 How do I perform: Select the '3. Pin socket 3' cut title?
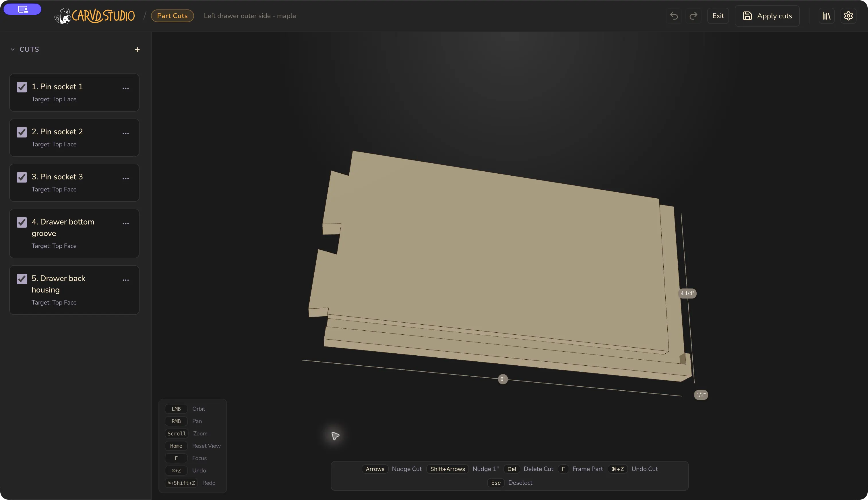57,177
